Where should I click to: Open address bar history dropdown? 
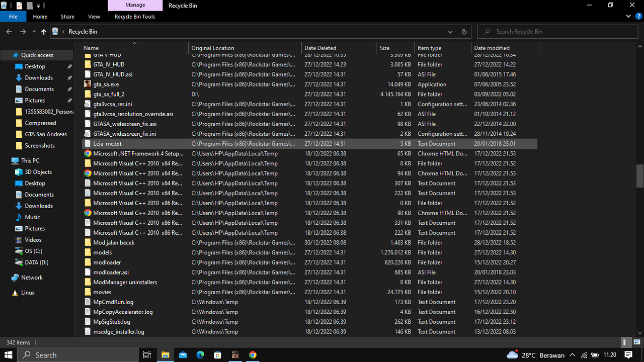click(x=449, y=32)
